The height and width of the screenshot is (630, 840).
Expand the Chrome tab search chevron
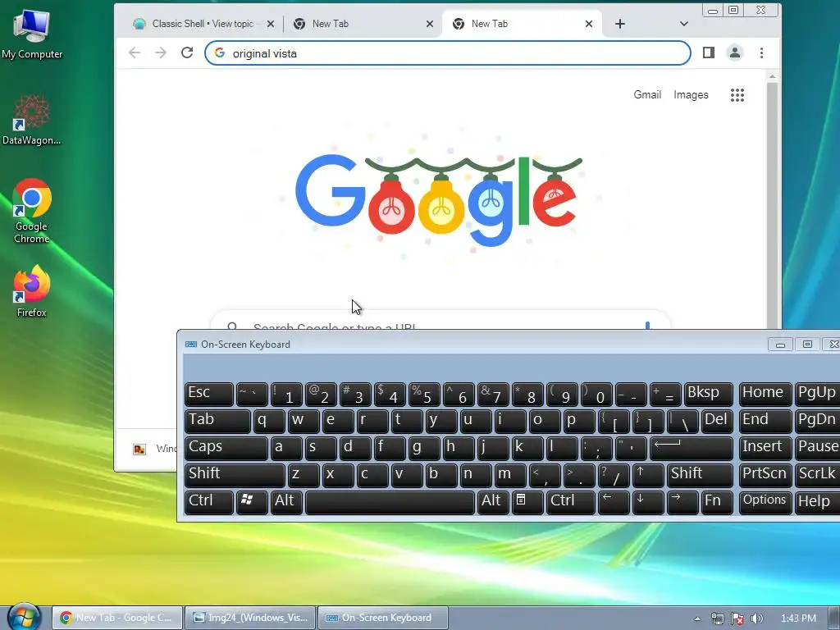pos(683,24)
